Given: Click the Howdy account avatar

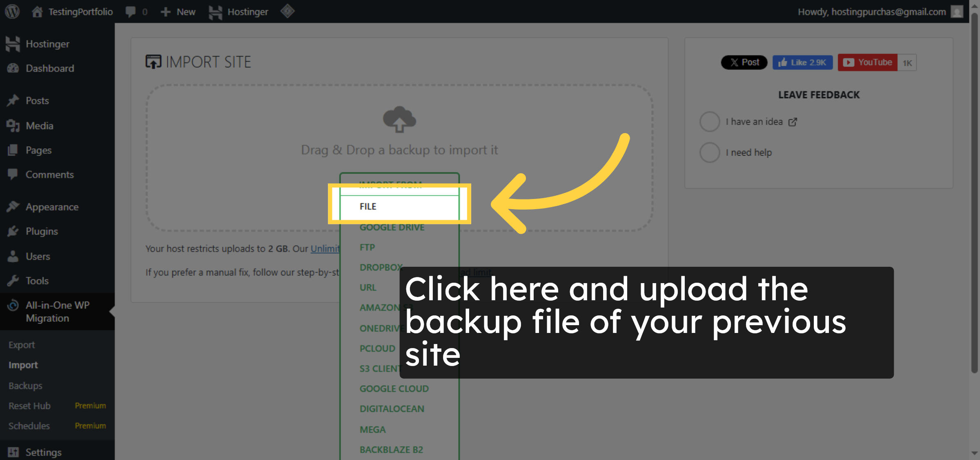Looking at the screenshot, I should click(958, 11).
